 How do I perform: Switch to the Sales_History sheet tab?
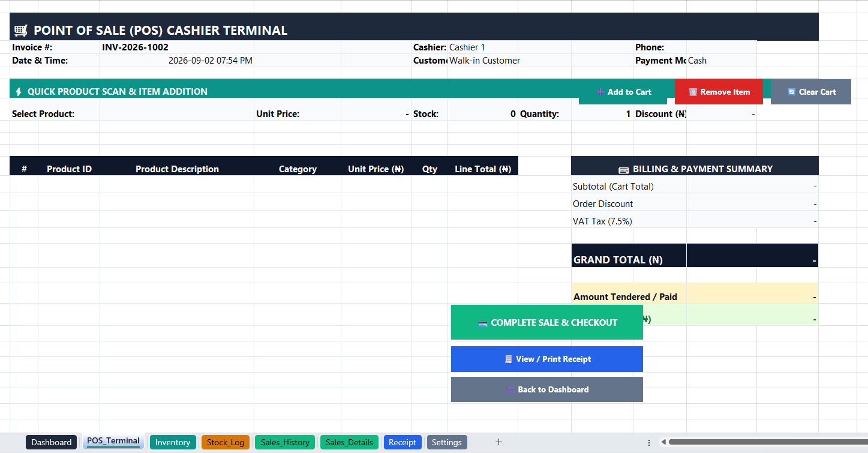(x=285, y=442)
